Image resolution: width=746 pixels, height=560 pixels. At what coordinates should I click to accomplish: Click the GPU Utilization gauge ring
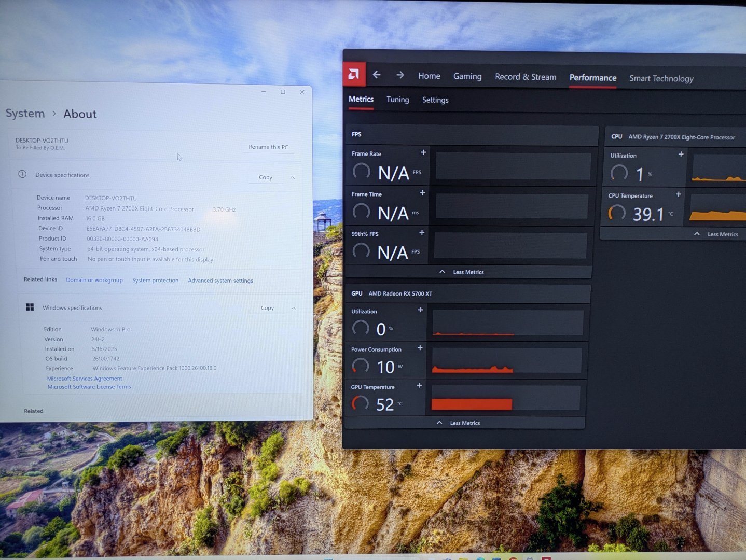pyautogui.click(x=361, y=328)
